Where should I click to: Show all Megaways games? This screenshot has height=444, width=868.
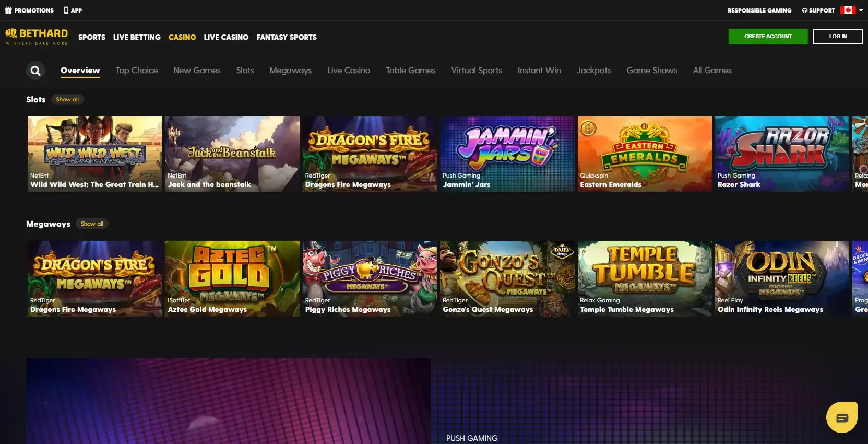(x=92, y=224)
